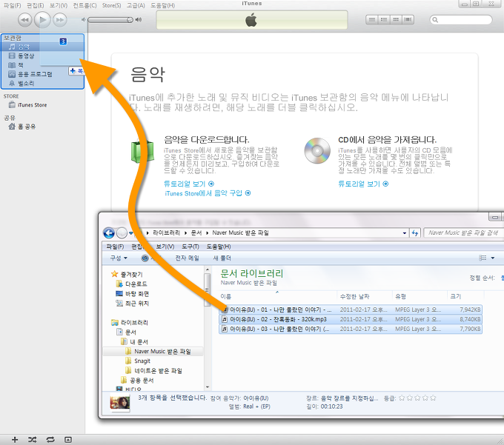Image resolution: width=504 pixels, height=445 pixels.
Task: Select 다운로드 in Explorer favorites
Action: click(x=132, y=284)
